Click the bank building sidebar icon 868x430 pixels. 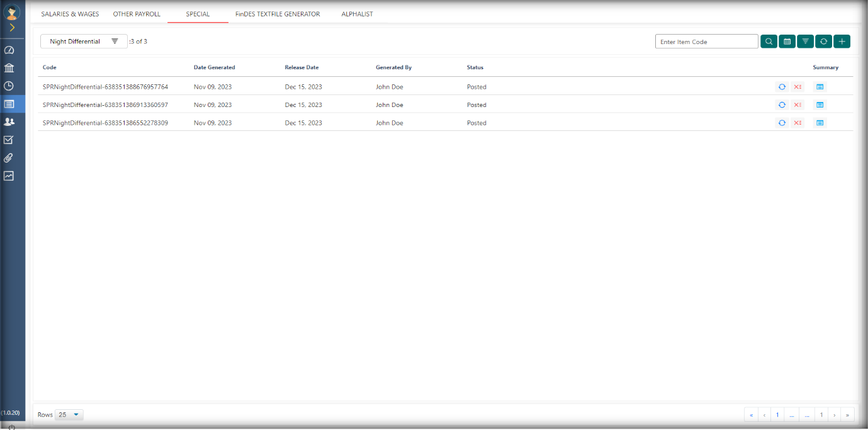click(9, 68)
